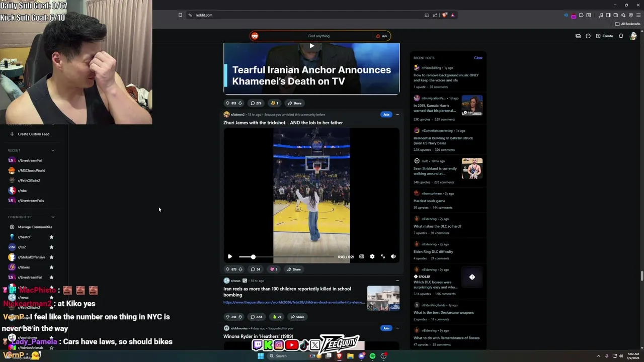Open Kamala Harris recent post thumbnail
This screenshot has width=644, height=362.
pos(472,105)
